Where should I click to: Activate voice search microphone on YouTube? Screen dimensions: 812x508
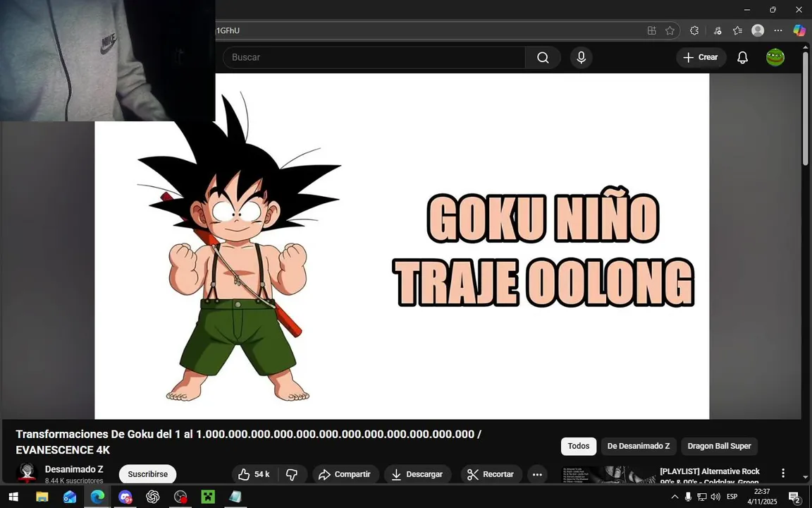pos(581,58)
